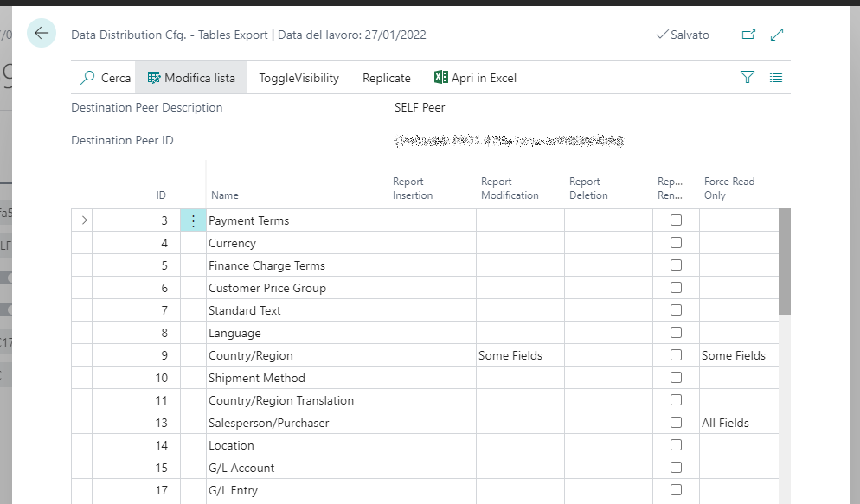Sort by the Name column header
The image size is (860, 504).
point(225,195)
